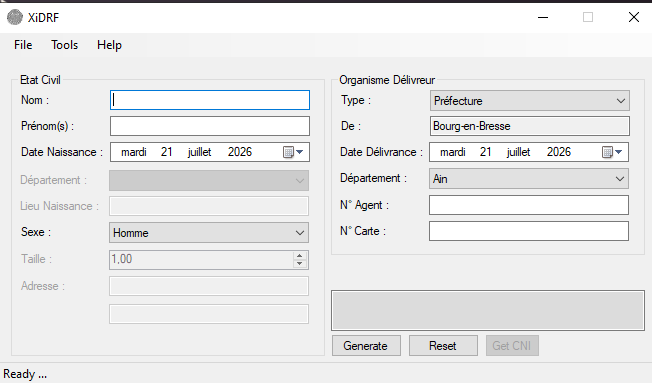The width and height of the screenshot is (652, 383).
Task: Expand Organisme Délivreur Département dropdown showing Ain
Action: click(x=529, y=178)
